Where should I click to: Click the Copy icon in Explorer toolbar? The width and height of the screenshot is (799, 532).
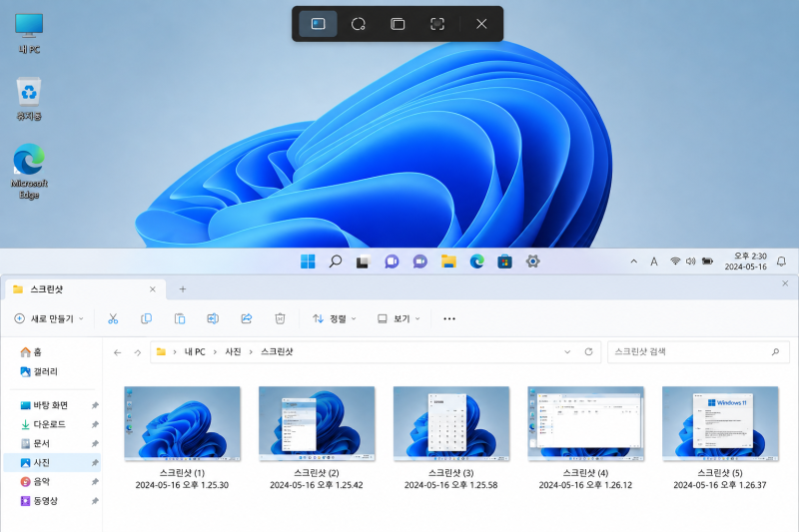click(146, 318)
